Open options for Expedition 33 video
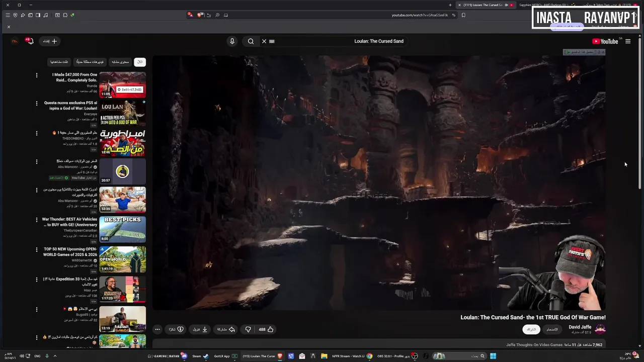The width and height of the screenshot is (644, 362). coord(36,279)
